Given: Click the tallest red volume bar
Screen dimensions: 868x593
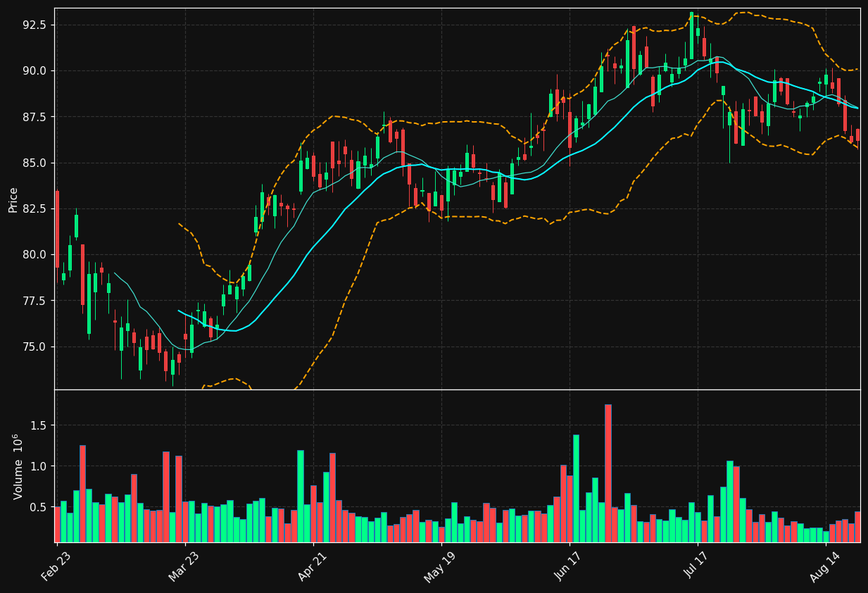Looking at the screenshot, I should tap(608, 473).
